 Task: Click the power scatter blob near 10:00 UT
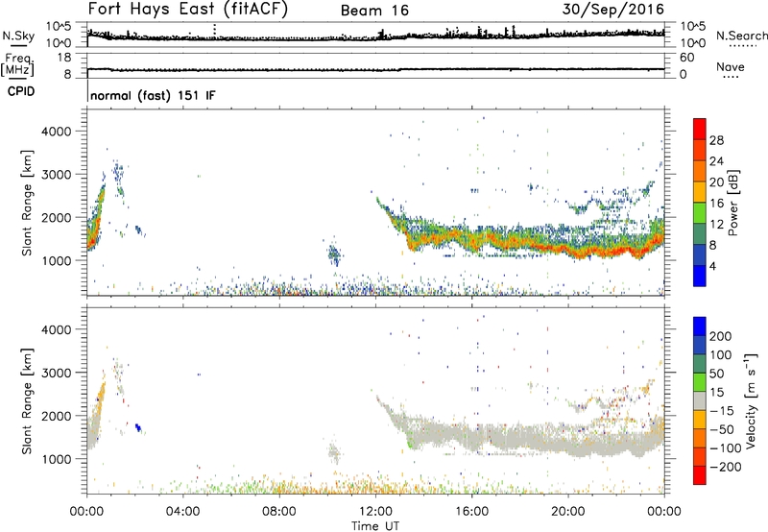point(334,254)
